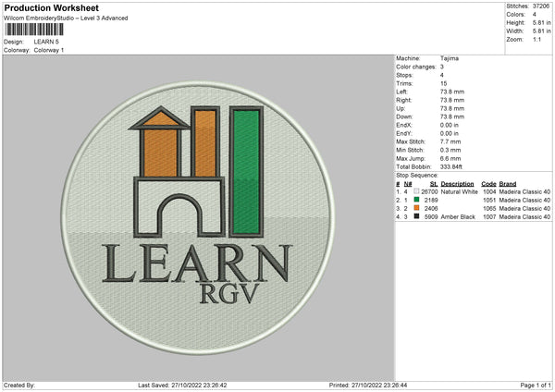Click the 'St.' column header

[434, 184]
